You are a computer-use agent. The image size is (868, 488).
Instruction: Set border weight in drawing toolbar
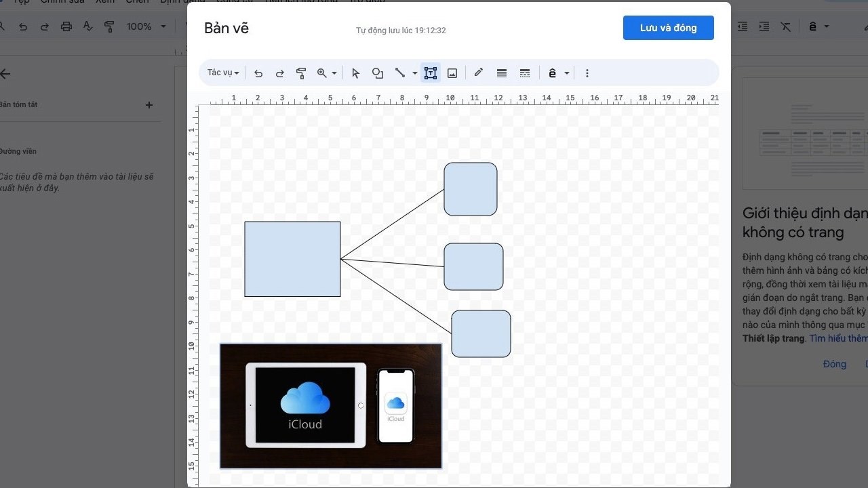(502, 73)
